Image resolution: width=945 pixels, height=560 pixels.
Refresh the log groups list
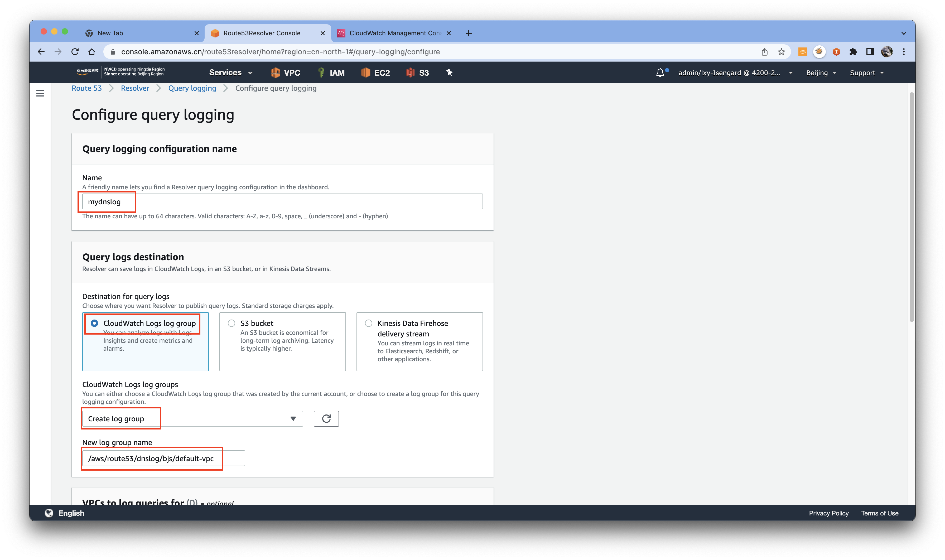[x=326, y=418]
